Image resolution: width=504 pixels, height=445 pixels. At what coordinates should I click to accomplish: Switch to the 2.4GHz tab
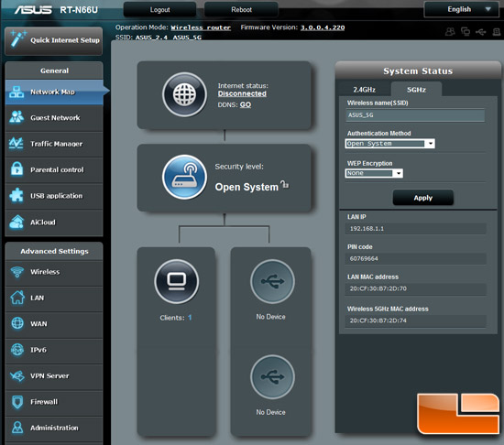point(364,90)
